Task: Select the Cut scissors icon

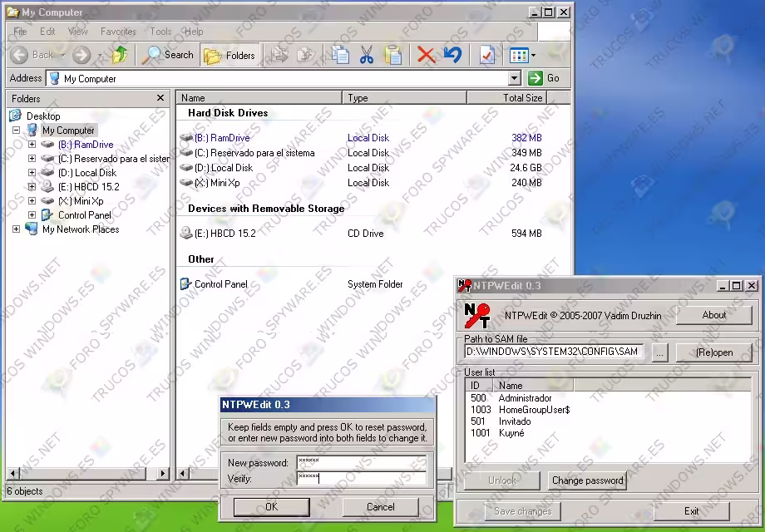Action: tap(367, 55)
